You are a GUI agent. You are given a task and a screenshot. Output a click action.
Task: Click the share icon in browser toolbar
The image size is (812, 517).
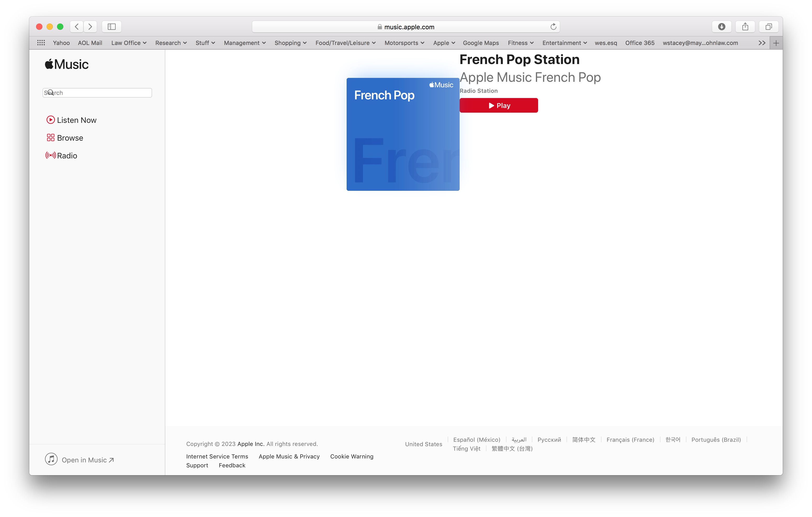pyautogui.click(x=745, y=26)
